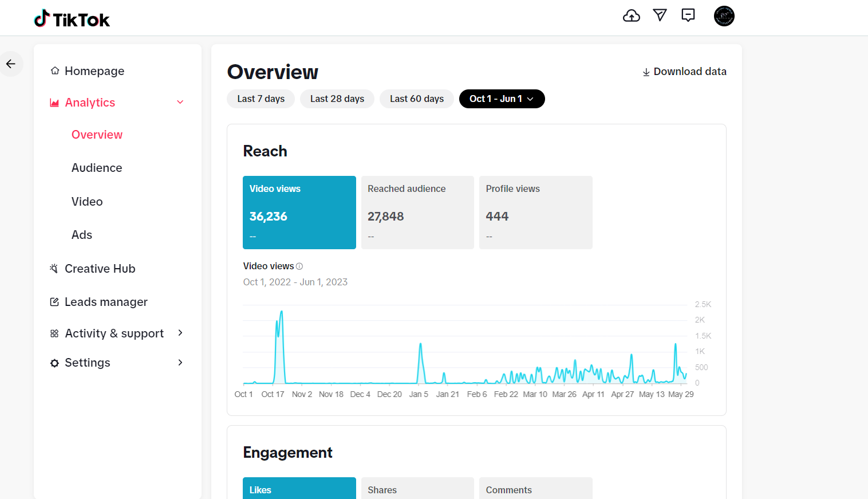The height and width of the screenshot is (499, 868).
Task: Go to Homepage in sidebar
Action: click(x=94, y=71)
